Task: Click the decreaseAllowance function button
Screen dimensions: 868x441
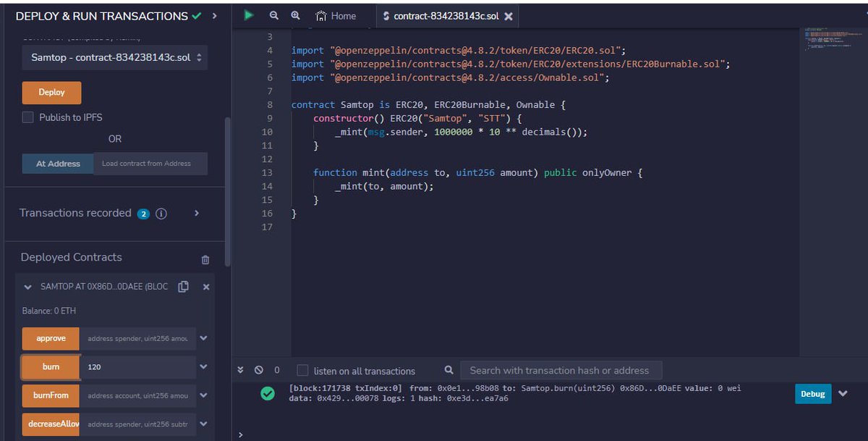Action: pos(51,424)
